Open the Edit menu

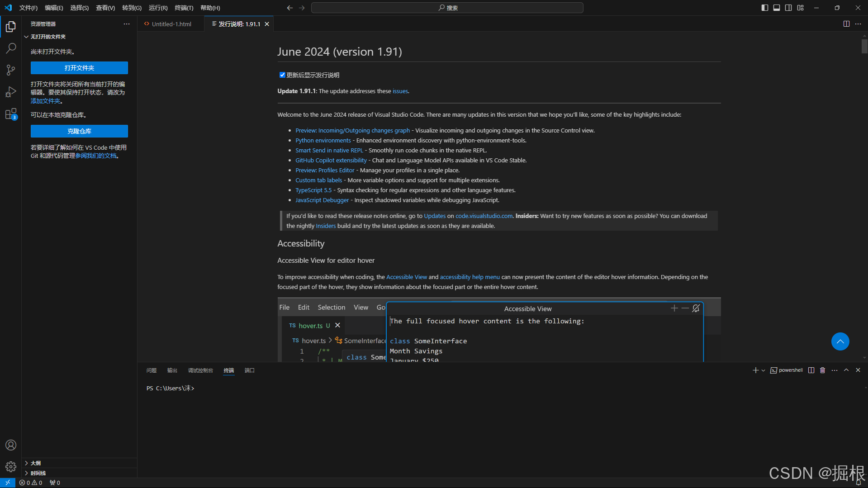(54, 8)
